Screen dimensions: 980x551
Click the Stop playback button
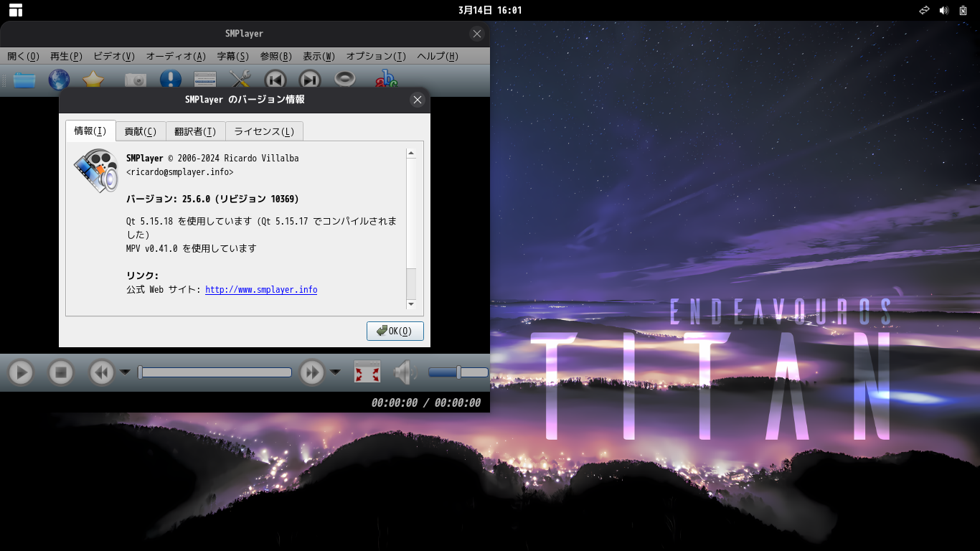pyautogui.click(x=61, y=372)
